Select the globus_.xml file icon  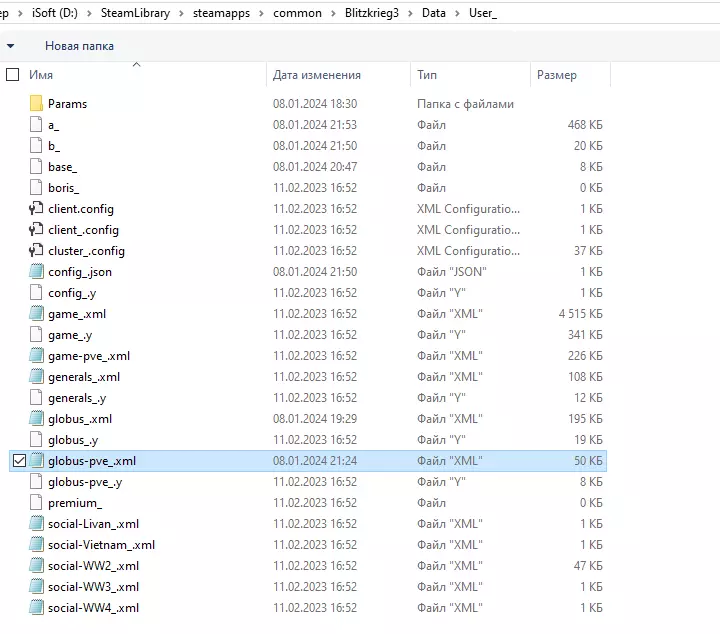pyautogui.click(x=36, y=419)
